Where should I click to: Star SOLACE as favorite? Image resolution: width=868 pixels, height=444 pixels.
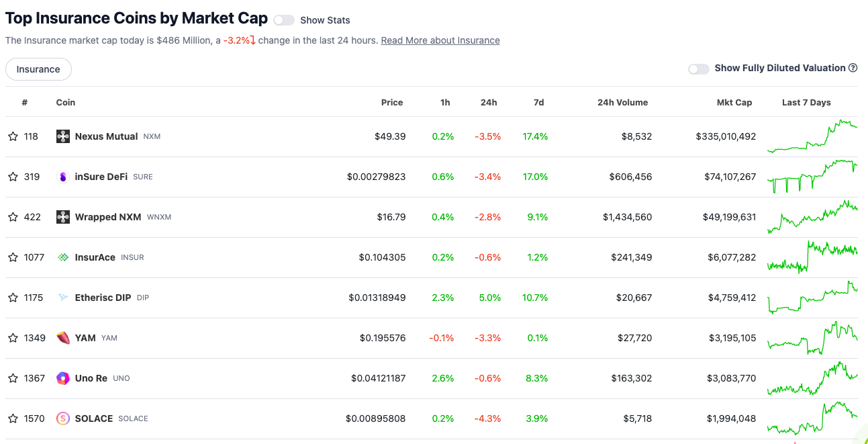[x=13, y=418]
